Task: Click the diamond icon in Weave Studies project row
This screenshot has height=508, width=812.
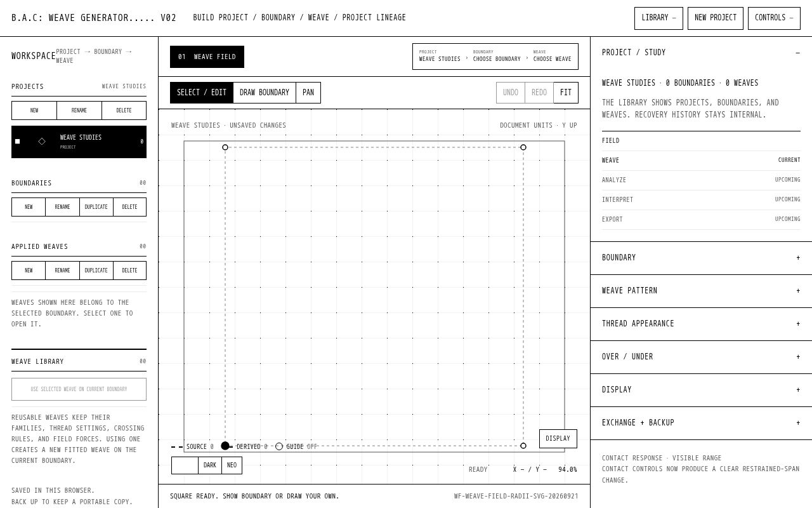Action: 42,142
